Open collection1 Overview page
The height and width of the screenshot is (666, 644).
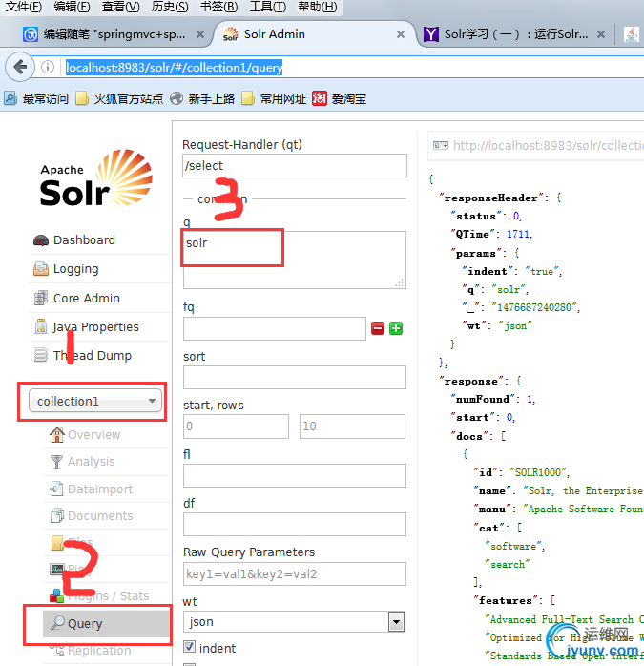(93, 435)
